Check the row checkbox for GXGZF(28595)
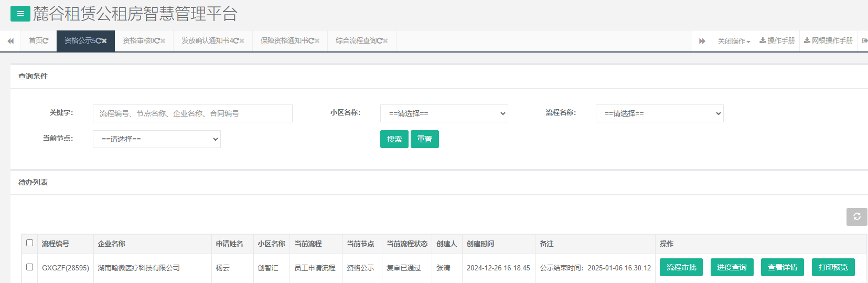The image size is (868, 283). [30, 267]
